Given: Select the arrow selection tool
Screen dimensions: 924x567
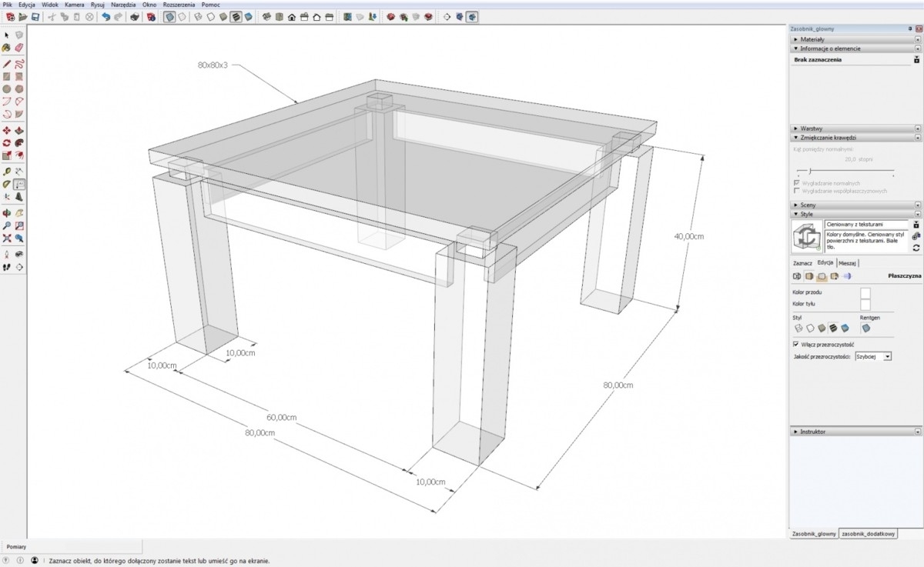Looking at the screenshot, I should coord(7,35).
